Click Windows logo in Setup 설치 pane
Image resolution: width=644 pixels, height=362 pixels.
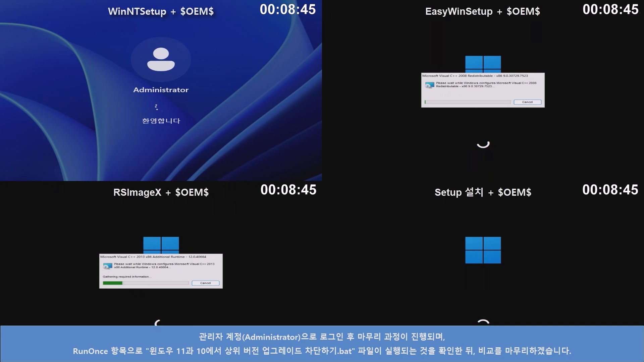pos(483,250)
